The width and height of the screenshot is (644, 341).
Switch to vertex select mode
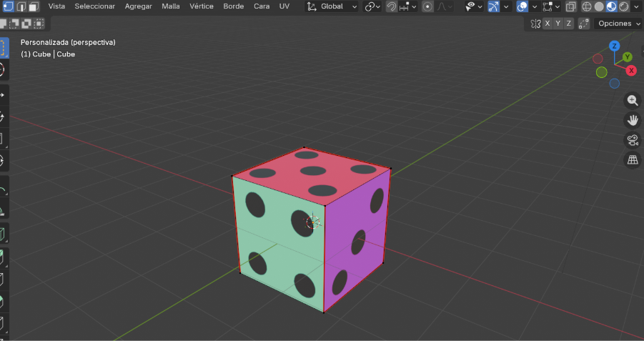8,6
